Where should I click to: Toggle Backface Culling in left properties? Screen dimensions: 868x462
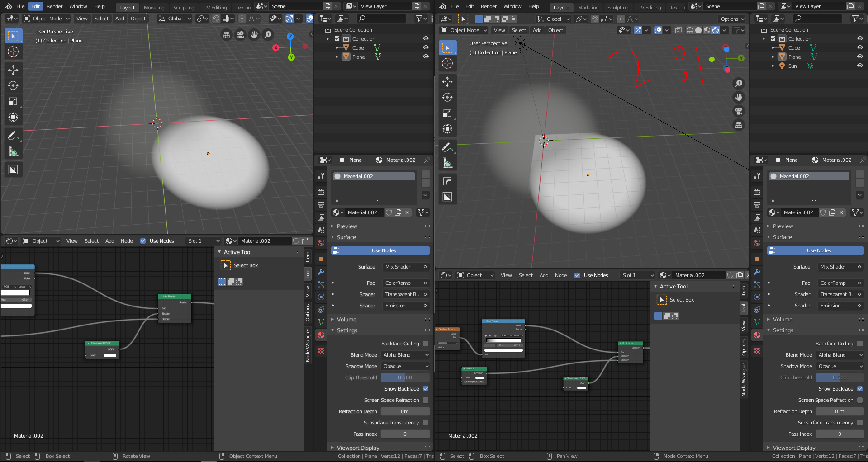[426, 344]
